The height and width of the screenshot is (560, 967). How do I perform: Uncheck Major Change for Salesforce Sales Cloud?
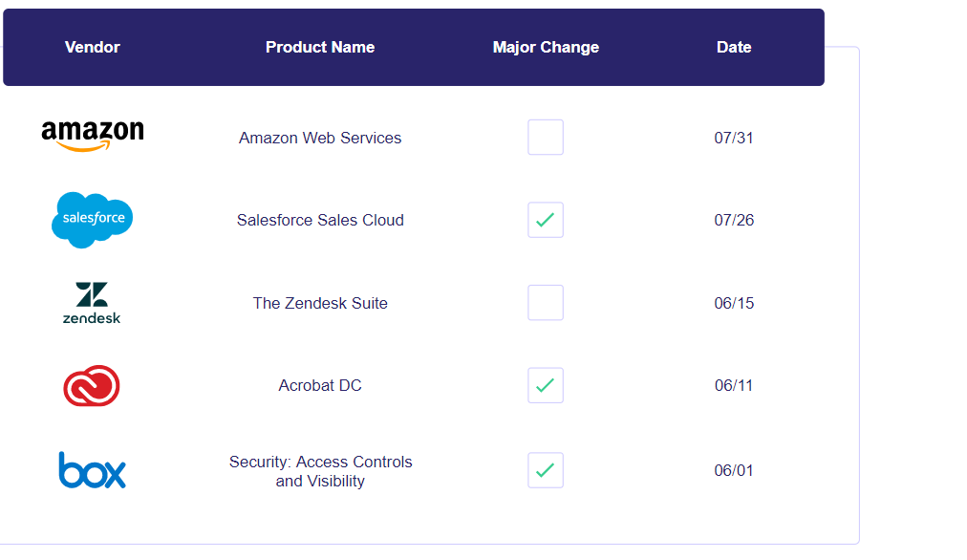tap(545, 220)
